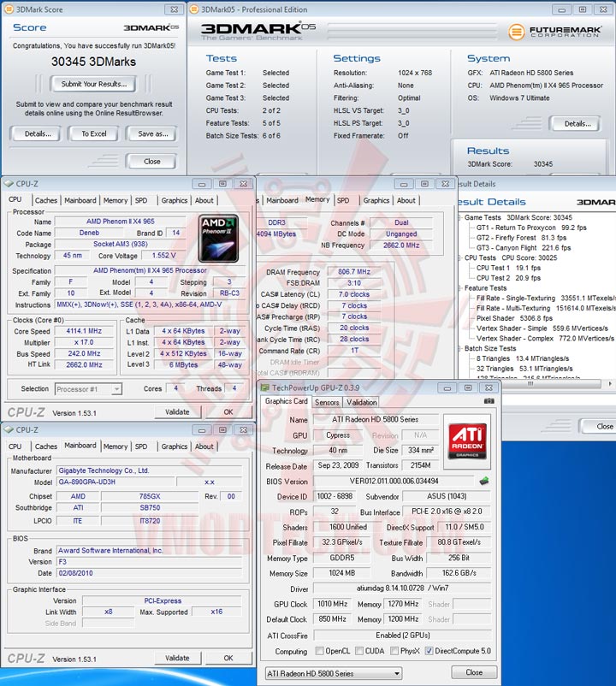616x686 pixels.
Task: Click OK in the top CPU-Z window
Action: tap(228, 411)
